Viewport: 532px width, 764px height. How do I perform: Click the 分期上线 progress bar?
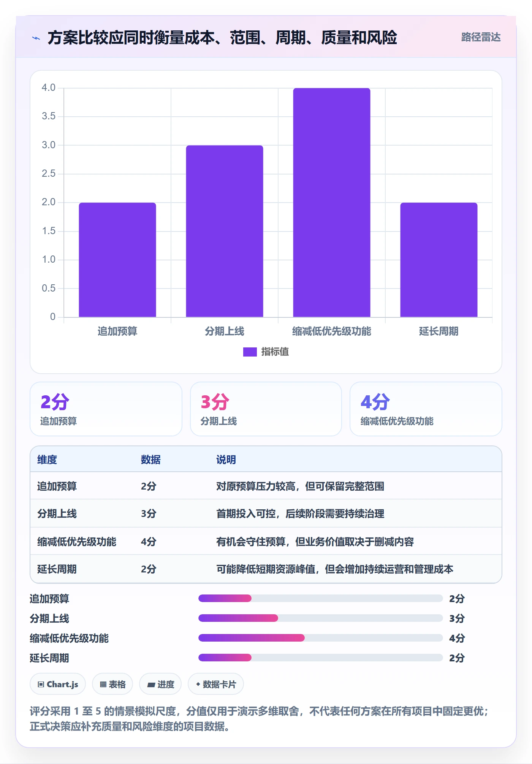pos(321,618)
